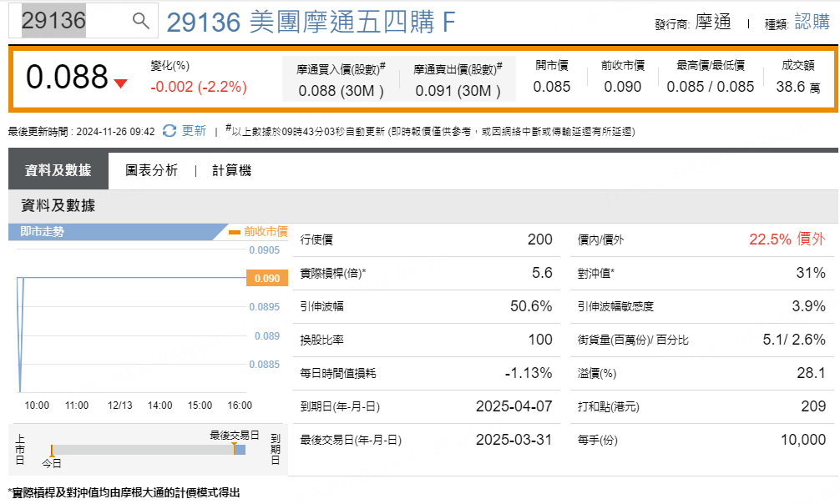
Task: Click the 上市日 label by timeline
Action: 20,450
